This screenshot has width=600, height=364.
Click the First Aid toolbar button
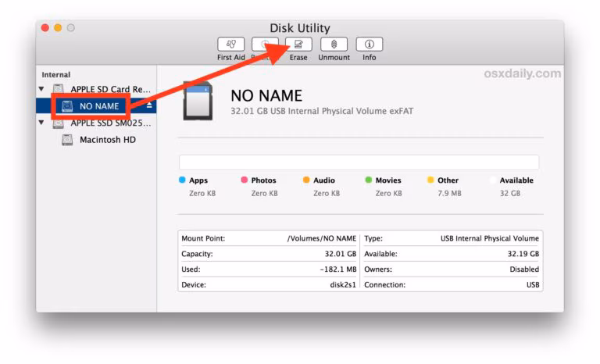click(230, 45)
